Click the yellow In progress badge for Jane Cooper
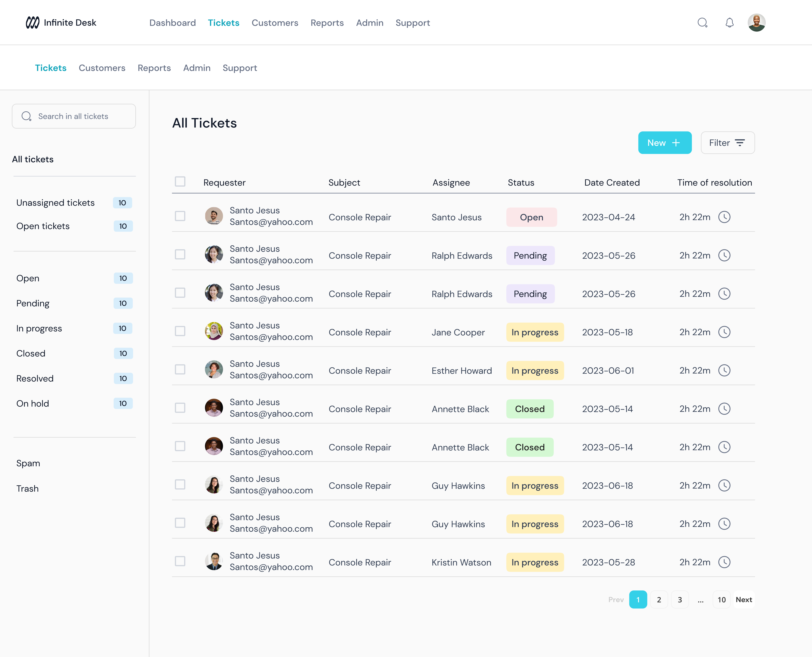Screen dimensions: 812x657 click(x=535, y=332)
